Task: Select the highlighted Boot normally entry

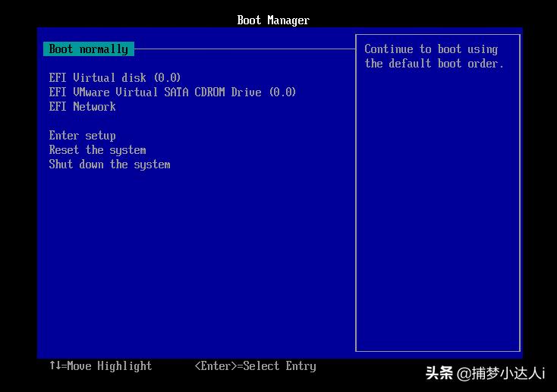Action: [88, 49]
